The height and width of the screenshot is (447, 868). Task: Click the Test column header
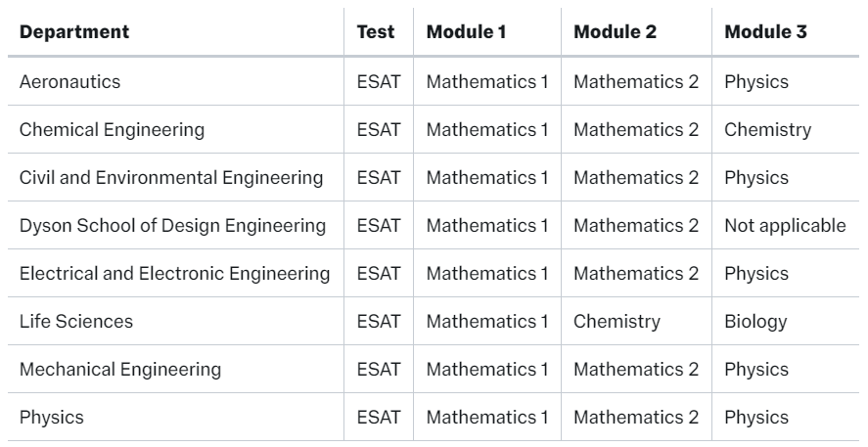pos(376,32)
